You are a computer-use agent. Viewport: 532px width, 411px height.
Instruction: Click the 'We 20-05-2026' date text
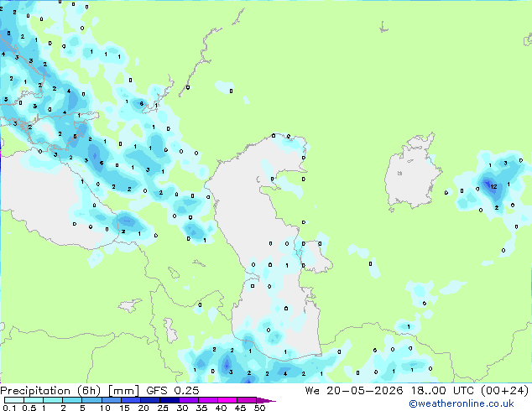pos(354,391)
